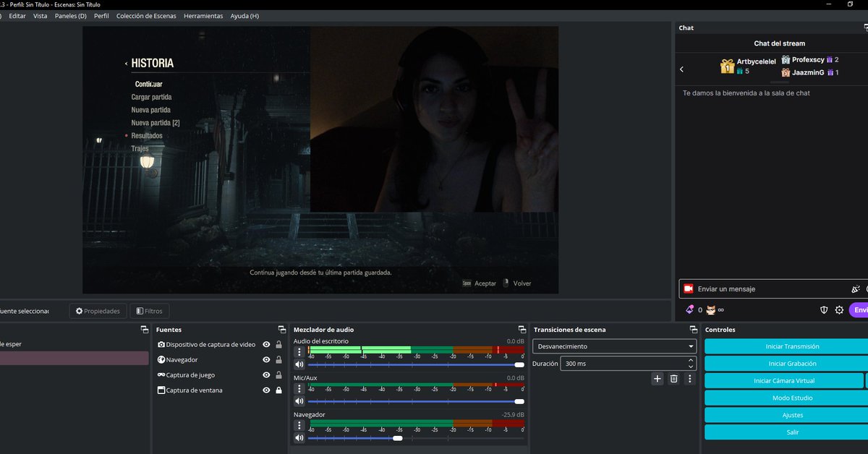
Task: Hide the Captura de ventana source
Action: coord(266,390)
